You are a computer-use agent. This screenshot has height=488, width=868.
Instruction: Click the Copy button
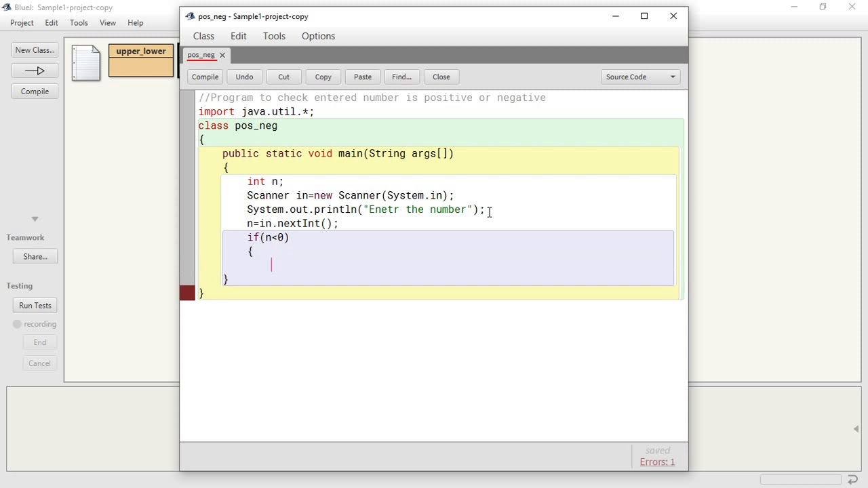pyautogui.click(x=323, y=77)
